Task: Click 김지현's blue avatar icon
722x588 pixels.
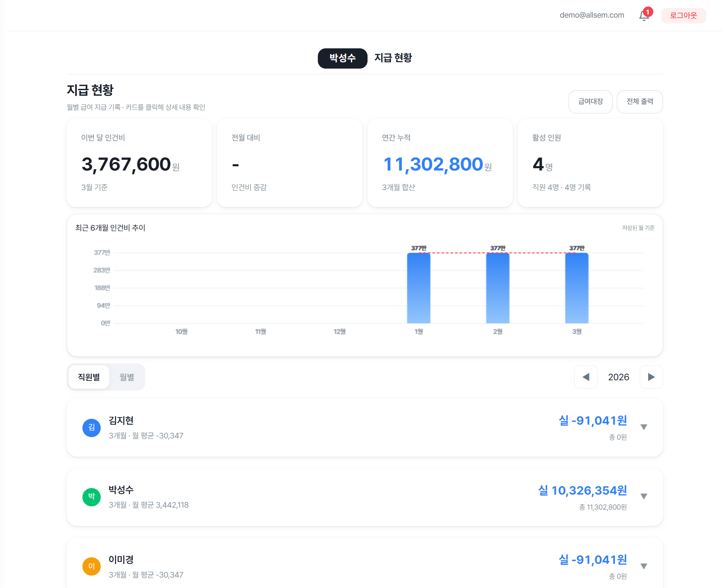Action: (x=92, y=428)
